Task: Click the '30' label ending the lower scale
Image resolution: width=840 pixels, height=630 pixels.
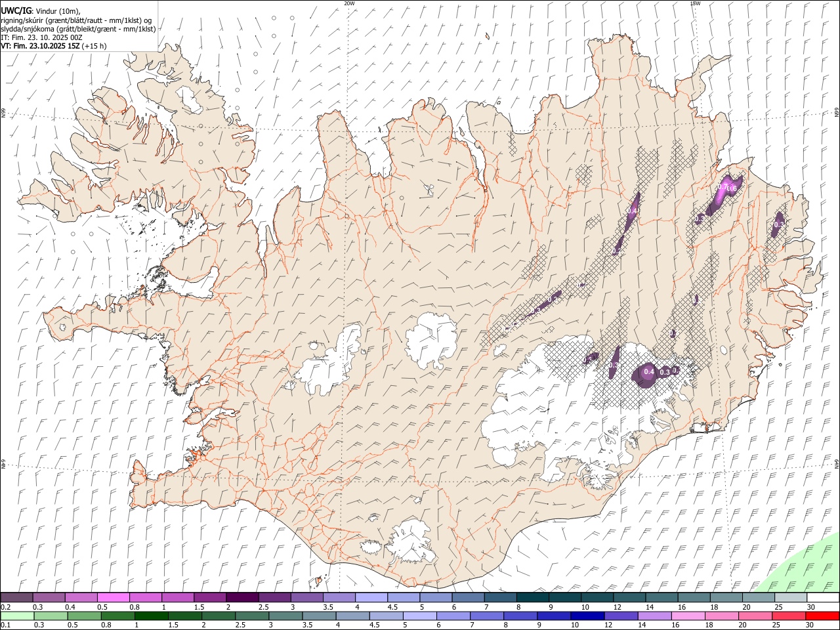Action: [x=810, y=625]
